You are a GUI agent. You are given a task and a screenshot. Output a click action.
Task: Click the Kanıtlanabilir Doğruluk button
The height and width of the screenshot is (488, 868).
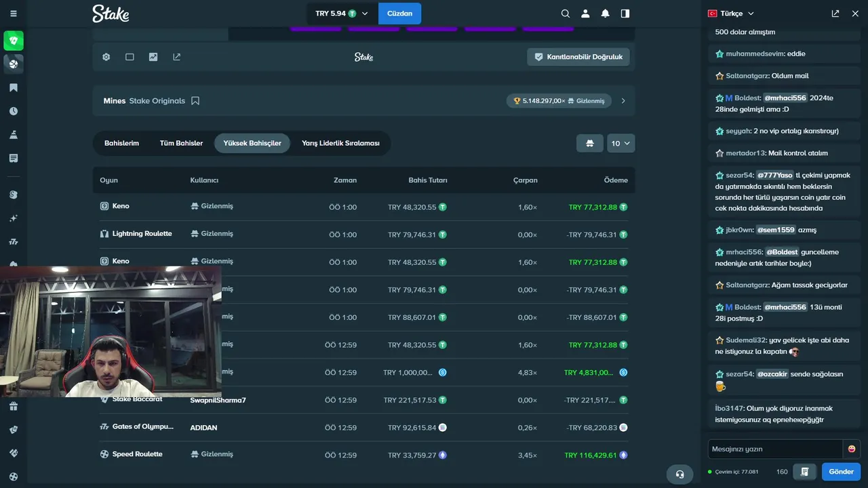pyautogui.click(x=578, y=57)
